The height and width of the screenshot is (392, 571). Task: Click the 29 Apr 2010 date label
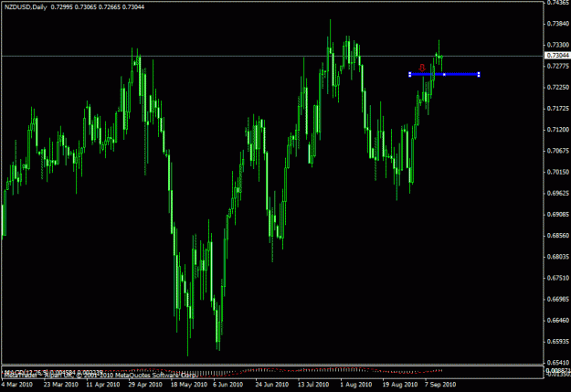145,385
